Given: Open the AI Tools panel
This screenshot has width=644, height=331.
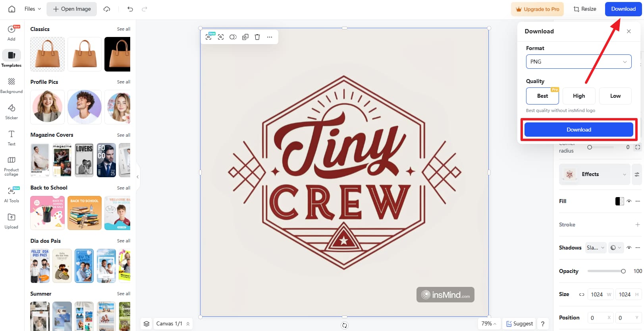Looking at the screenshot, I should (12, 194).
